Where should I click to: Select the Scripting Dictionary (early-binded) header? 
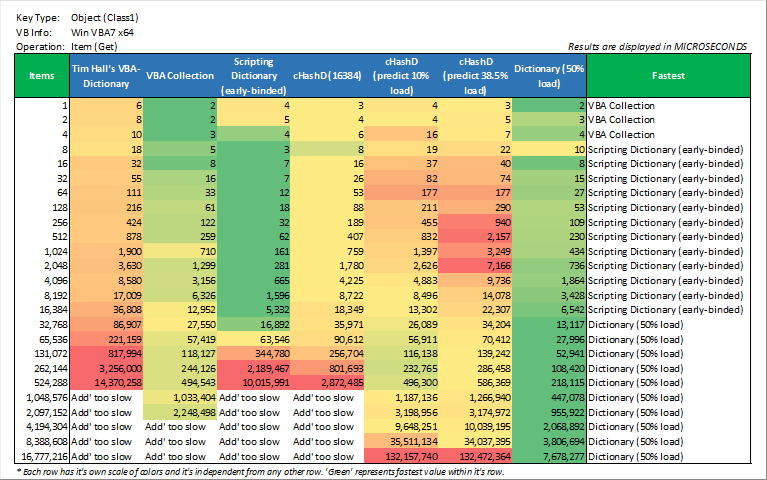tap(253, 75)
